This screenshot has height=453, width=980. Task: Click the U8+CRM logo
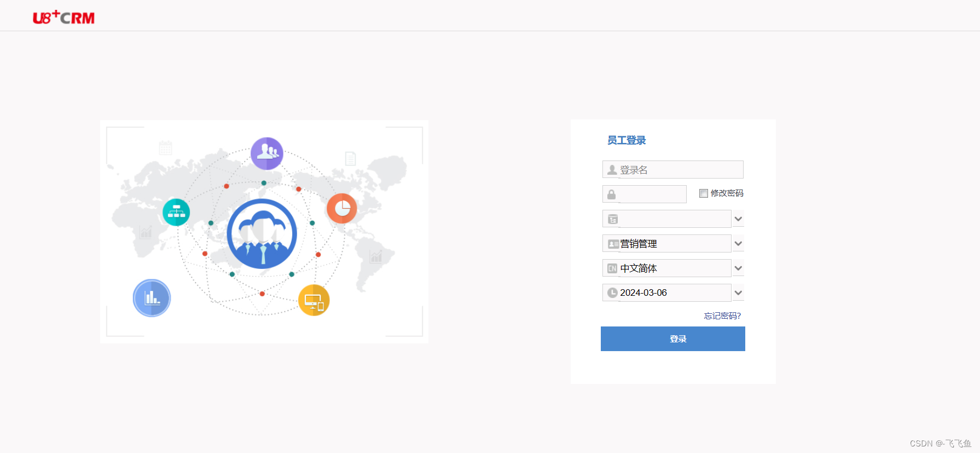(63, 18)
